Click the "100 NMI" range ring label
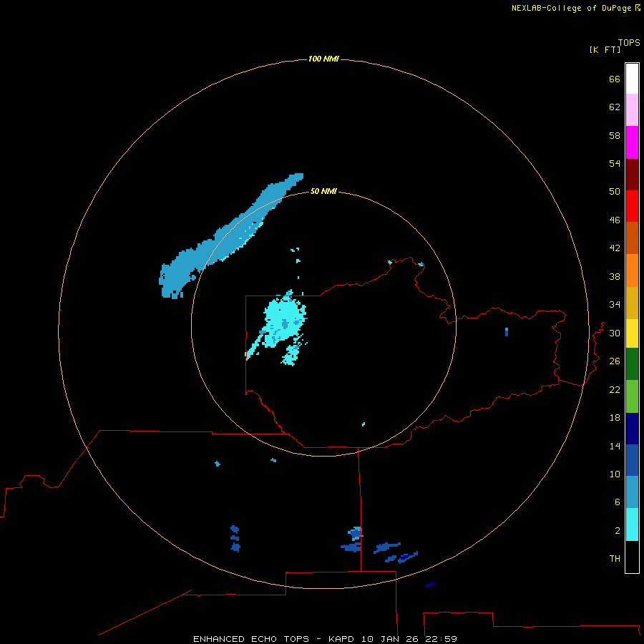This screenshot has height=644, width=644. 323,59
